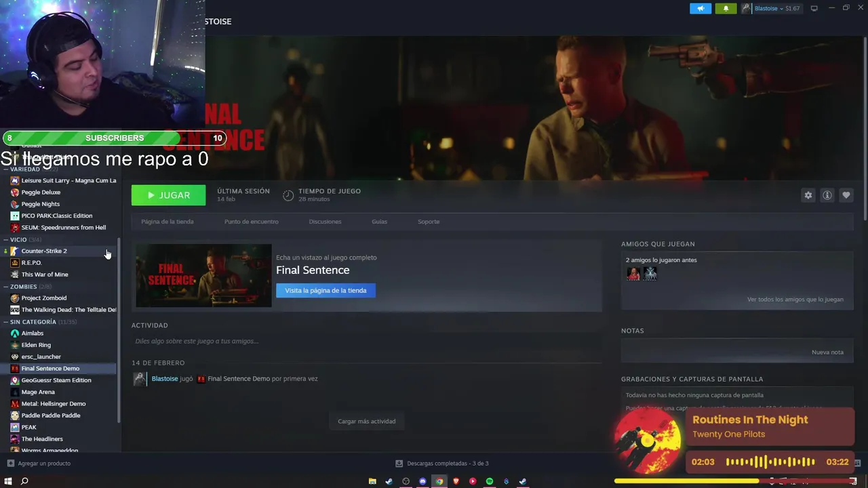Open File Explorer from the taskbar

(x=372, y=481)
